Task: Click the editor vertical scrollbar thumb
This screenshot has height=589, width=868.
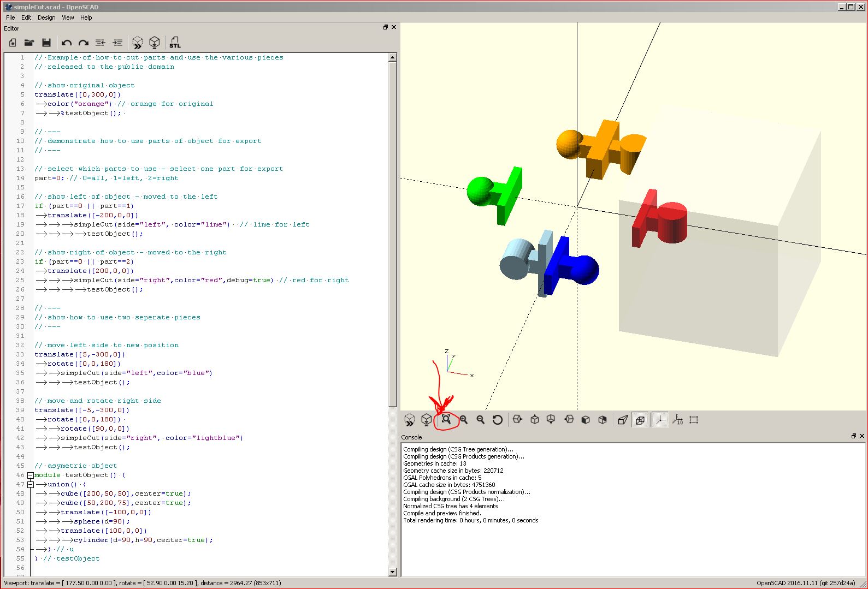Action: point(392,235)
